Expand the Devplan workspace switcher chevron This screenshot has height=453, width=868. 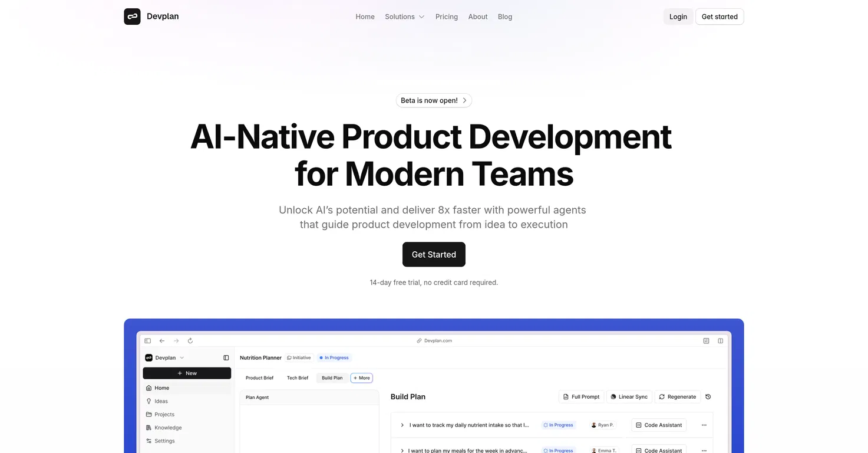(x=181, y=357)
